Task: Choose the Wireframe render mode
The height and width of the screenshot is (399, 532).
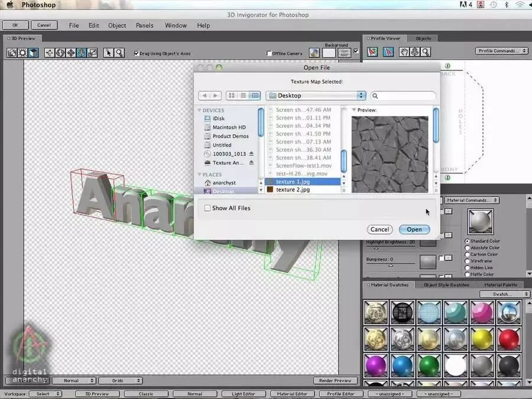Action: pos(467,261)
